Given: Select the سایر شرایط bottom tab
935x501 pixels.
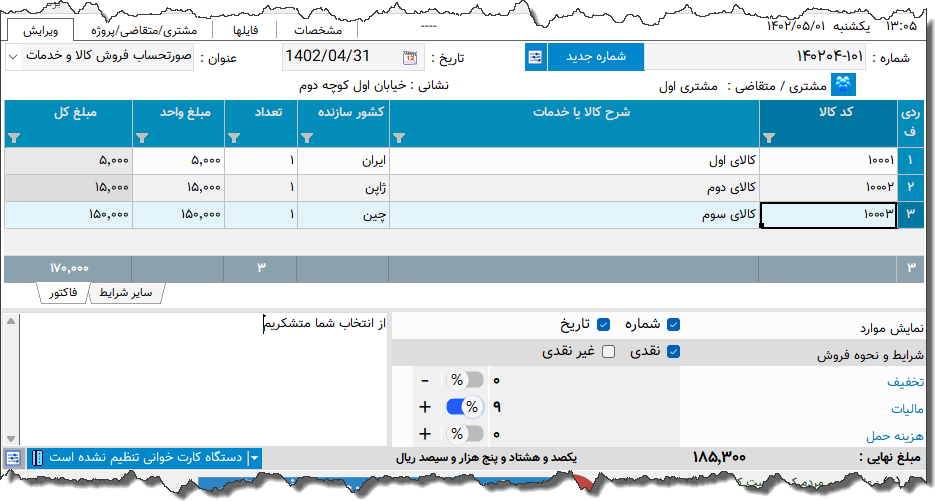Looking at the screenshot, I should click(126, 293).
